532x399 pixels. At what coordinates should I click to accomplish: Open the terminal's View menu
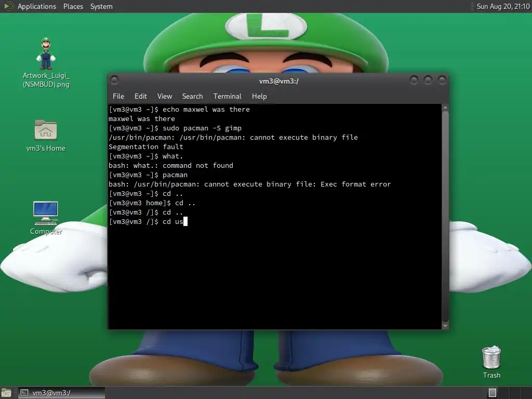165,96
